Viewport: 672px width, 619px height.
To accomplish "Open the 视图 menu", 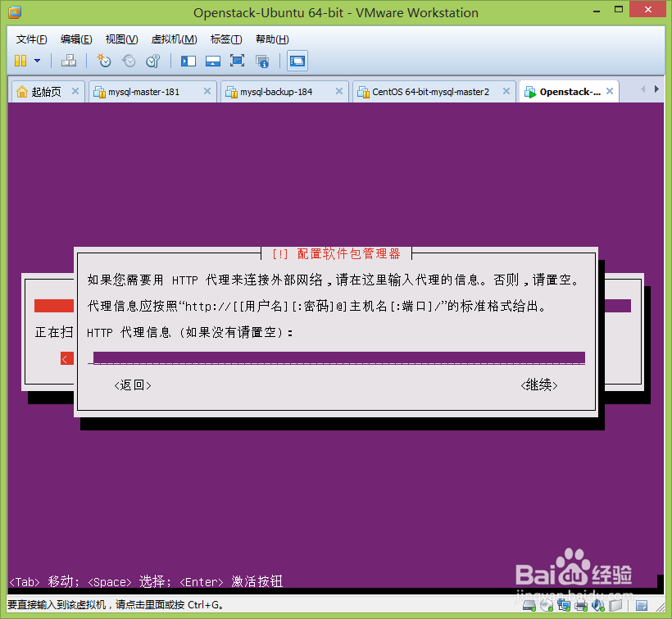I will 121,39.
